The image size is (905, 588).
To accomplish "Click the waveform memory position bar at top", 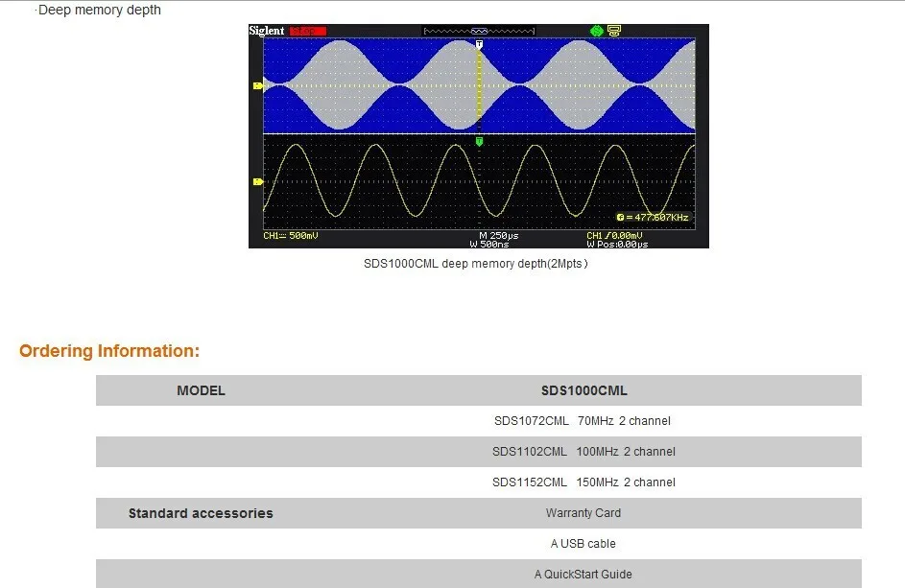I will pos(479,31).
